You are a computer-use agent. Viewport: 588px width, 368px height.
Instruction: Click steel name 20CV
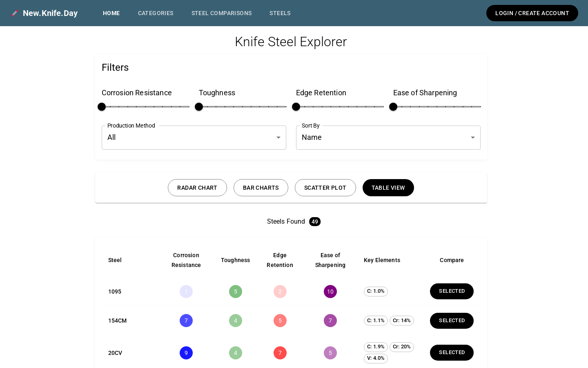pyautogui.click(x=115, y=353)
